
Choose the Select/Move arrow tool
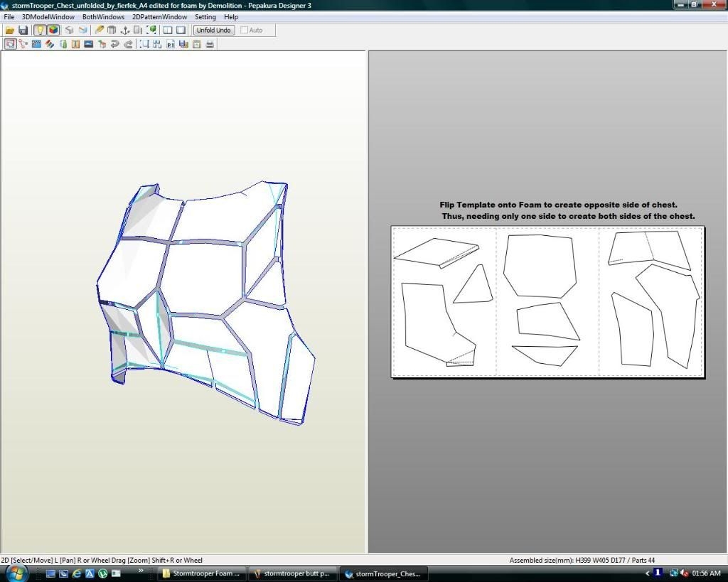click(10, 44)
